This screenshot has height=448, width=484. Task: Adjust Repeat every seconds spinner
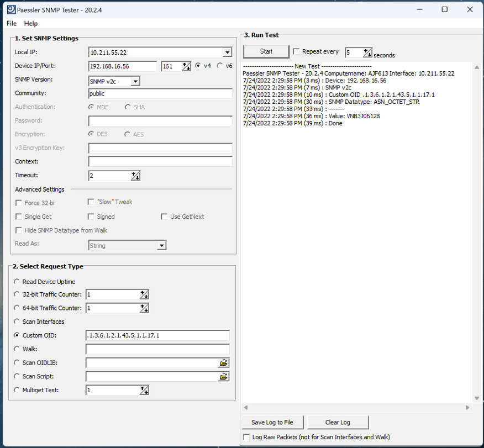pos(367,53)
